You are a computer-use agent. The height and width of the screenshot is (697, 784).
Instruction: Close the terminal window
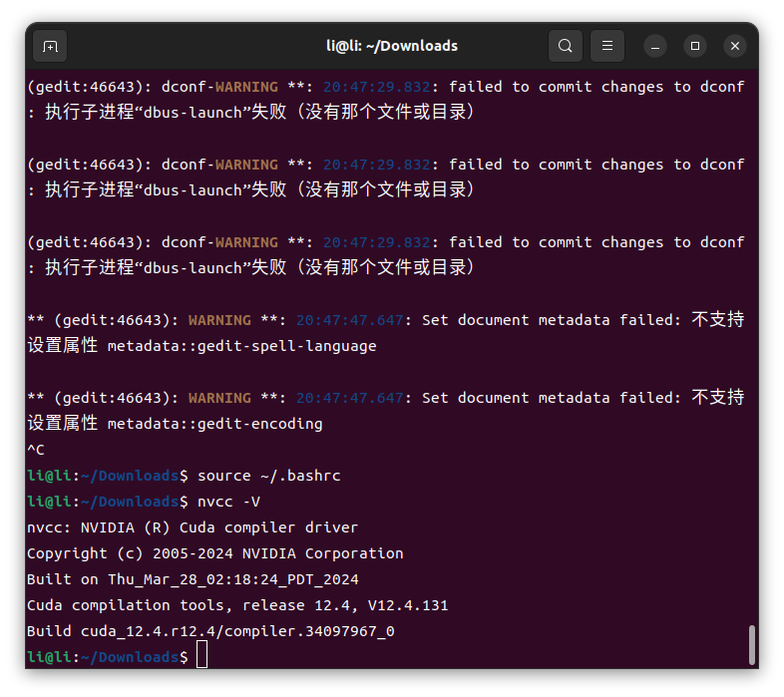[x=735, y=46]
